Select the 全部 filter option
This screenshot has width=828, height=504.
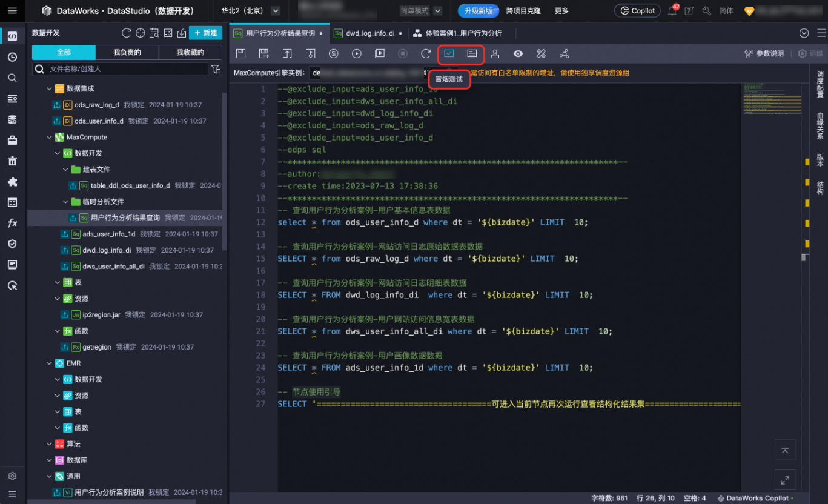pyautogui.click(x=64, y=52)
